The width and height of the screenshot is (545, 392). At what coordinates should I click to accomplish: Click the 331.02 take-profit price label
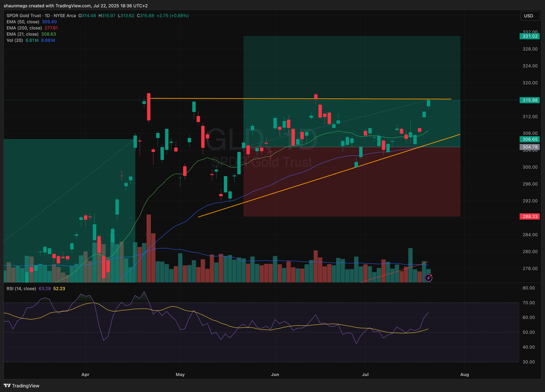pos(529,36)
